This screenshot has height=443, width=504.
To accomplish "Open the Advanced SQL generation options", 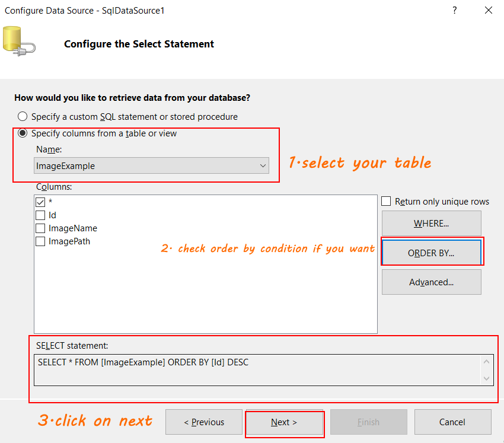I will (x=431, y=282).
